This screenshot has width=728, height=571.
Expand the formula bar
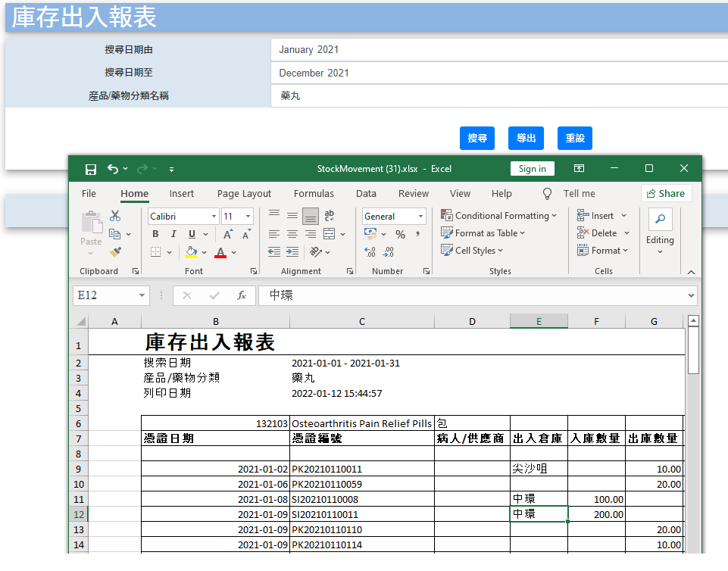tap(691, 295)
